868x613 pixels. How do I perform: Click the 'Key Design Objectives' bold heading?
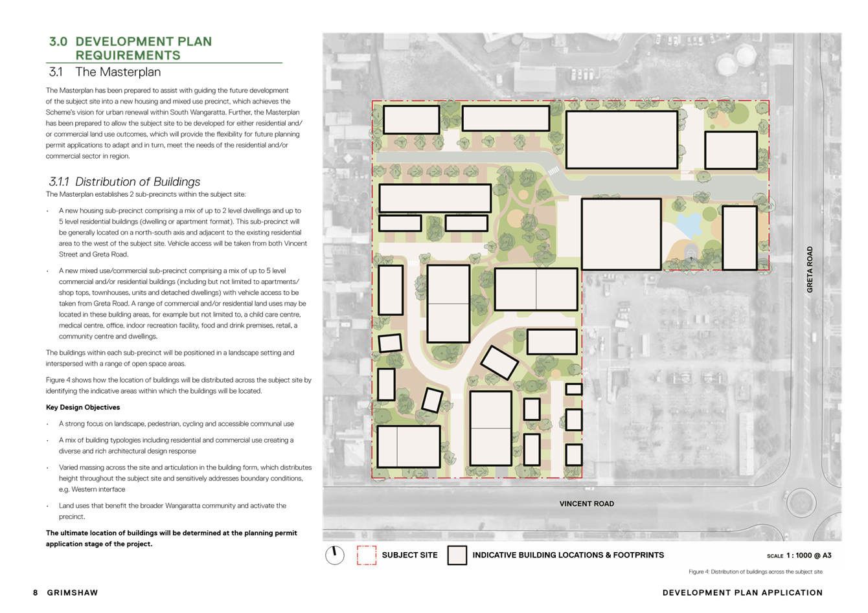83,407
